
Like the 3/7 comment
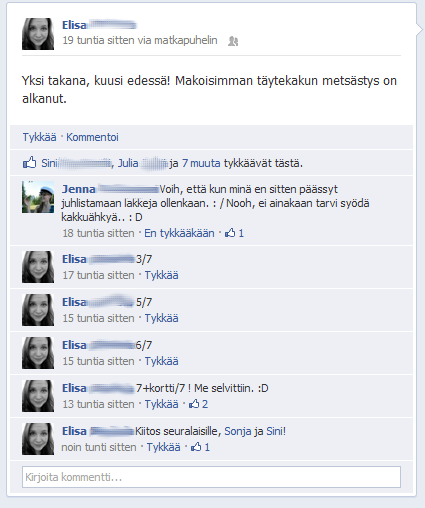pos(161,275)
